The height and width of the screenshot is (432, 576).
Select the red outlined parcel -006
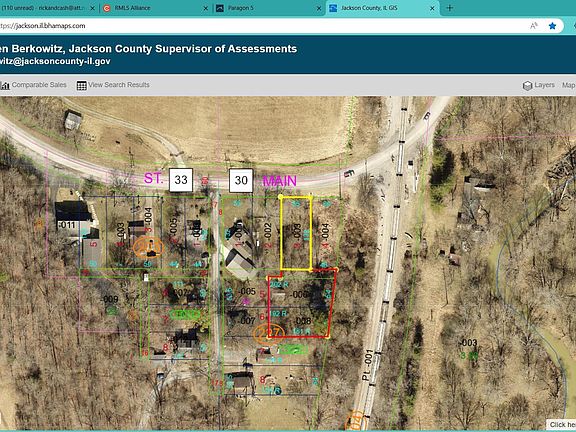click(302, 303)
